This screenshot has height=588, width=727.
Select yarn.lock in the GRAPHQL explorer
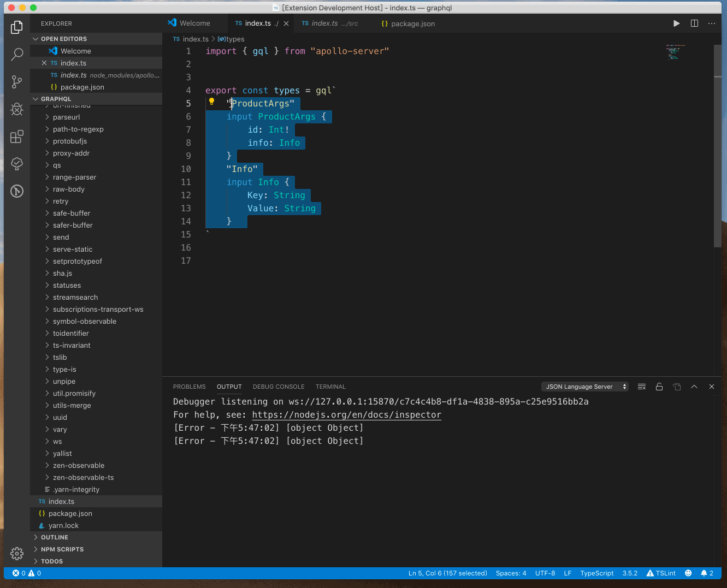click(65, 525)
